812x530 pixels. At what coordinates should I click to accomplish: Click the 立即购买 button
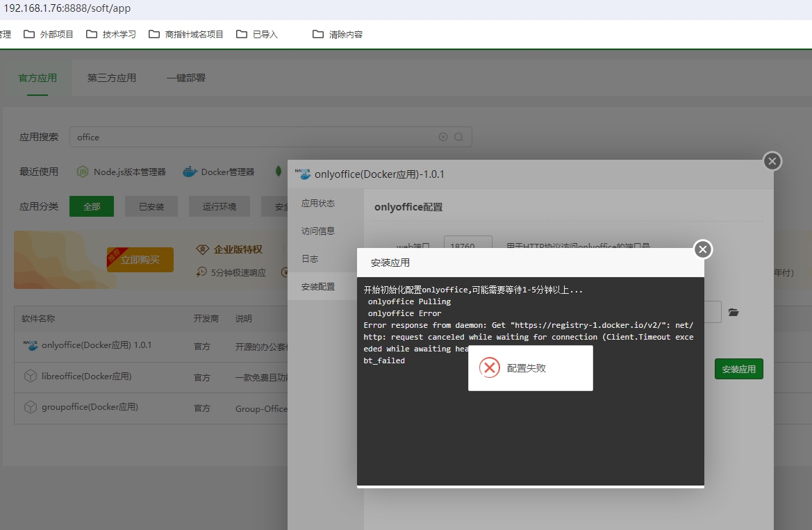[140, 260]
